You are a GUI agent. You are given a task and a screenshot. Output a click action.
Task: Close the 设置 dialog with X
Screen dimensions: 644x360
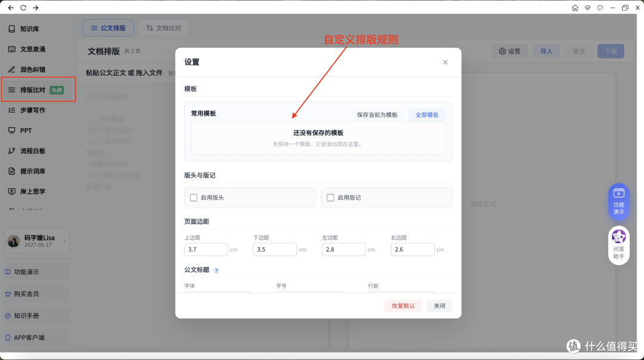(445, 63)
